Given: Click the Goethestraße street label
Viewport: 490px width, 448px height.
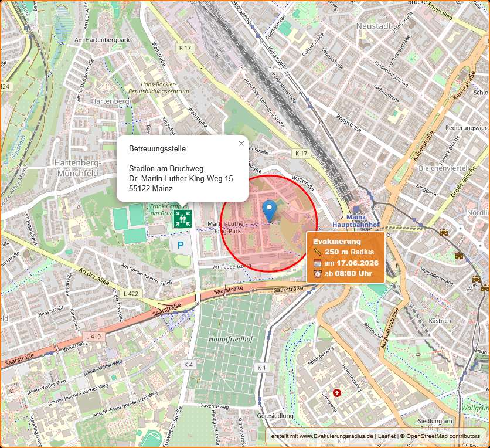Looking at the screenshot, I should click(x=275, y=27).
